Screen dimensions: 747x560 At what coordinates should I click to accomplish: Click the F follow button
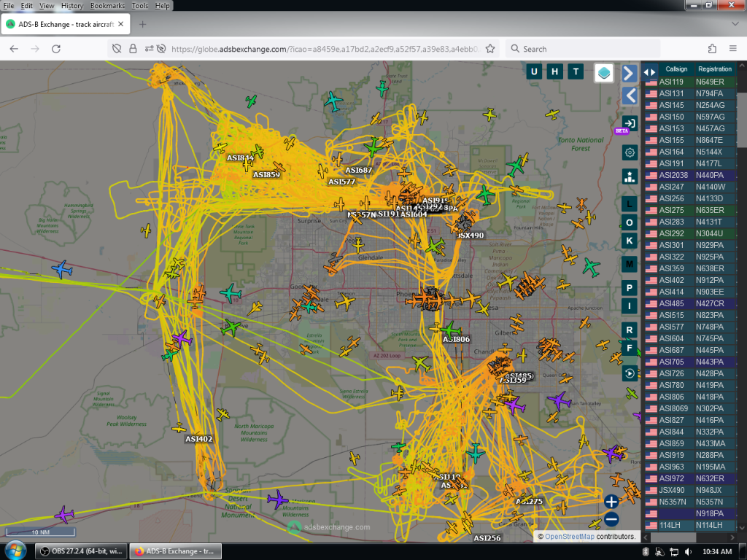click(x=630, y=348)
